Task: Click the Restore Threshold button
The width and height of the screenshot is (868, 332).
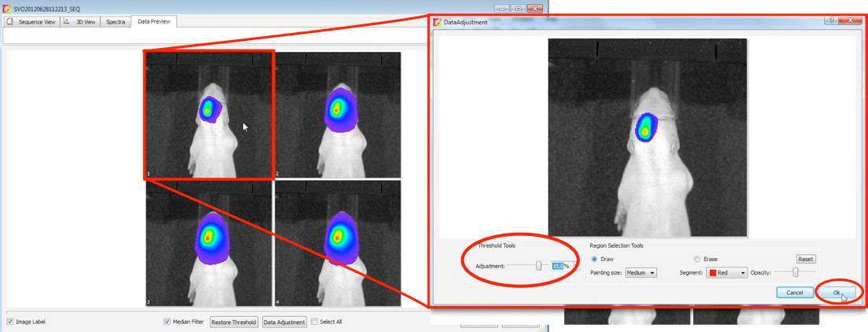Action: (x=235, y=322)
